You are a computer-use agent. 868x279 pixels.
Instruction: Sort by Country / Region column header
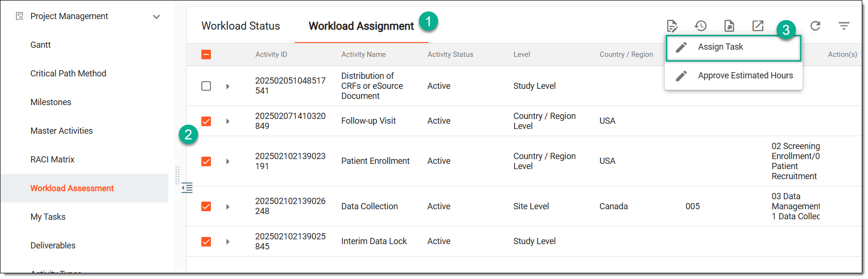click(x=626, y=54)
